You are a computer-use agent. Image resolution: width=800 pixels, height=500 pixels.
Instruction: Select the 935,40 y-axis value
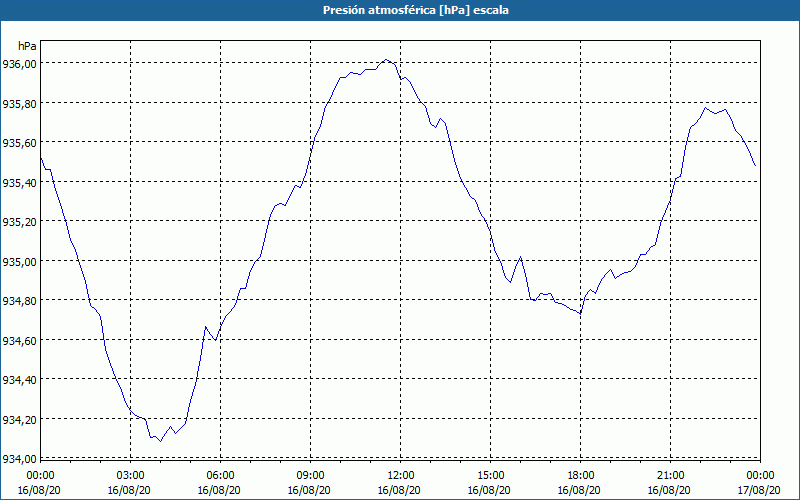19,182
